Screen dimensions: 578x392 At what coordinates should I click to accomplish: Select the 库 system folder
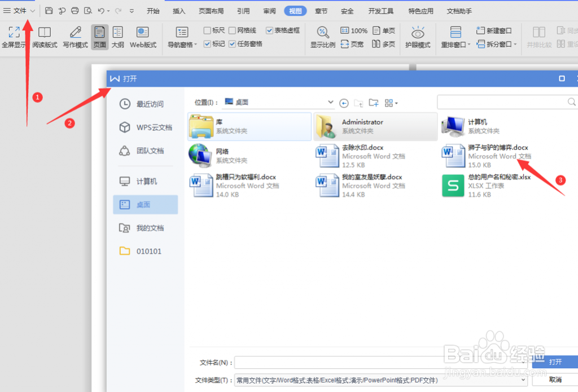point(249,126)
